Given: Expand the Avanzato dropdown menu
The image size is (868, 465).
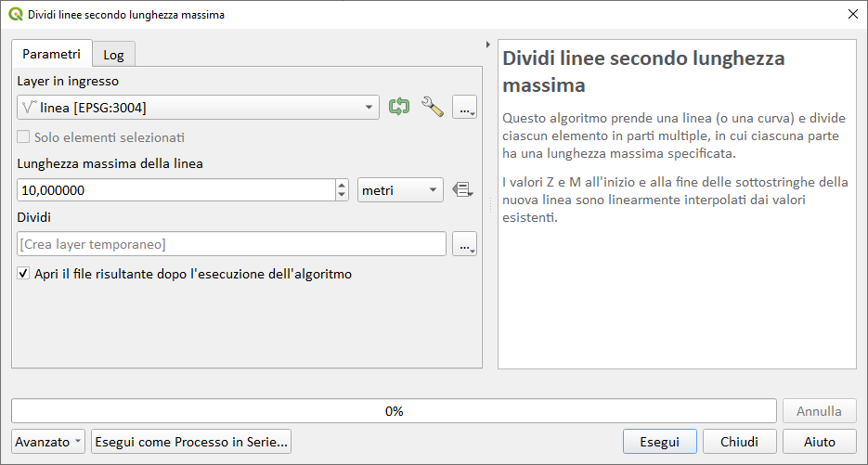Looking at the screenshot, I should [x=49, y=442].
